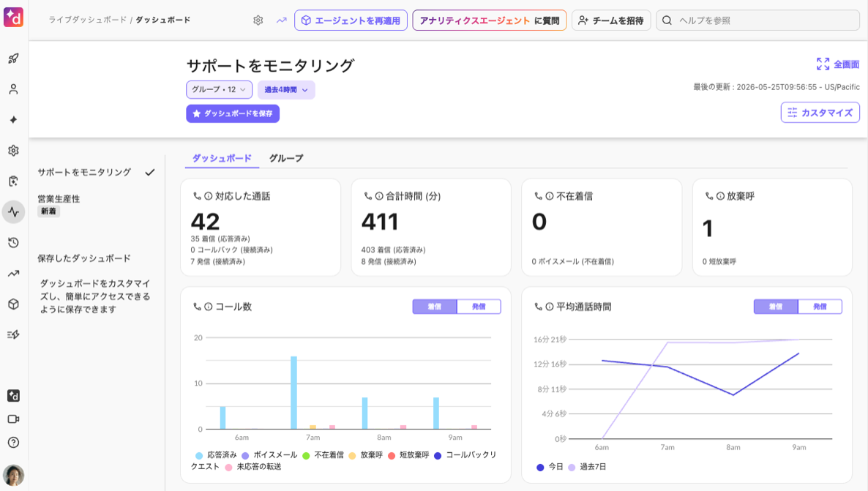Open the person profile icon in sidebar

[13, 89]
